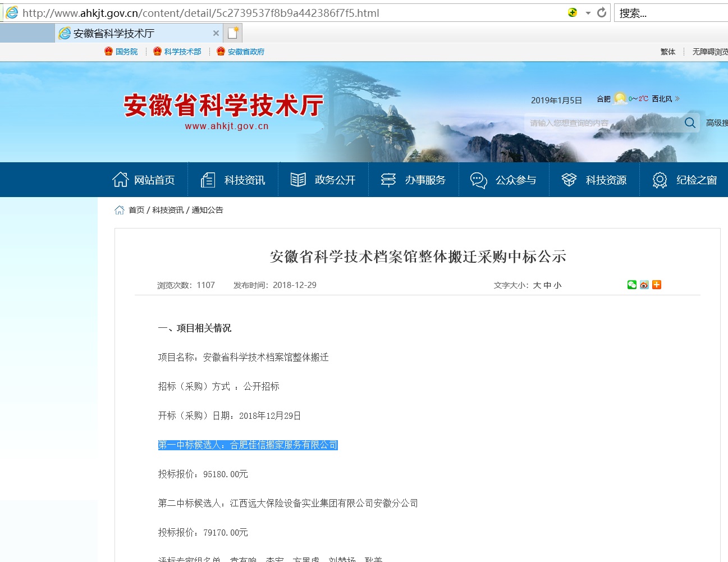Screen dimensions: 728x562
Task: Open the 政务公开 navigation menu
Action: click(323, 180)
